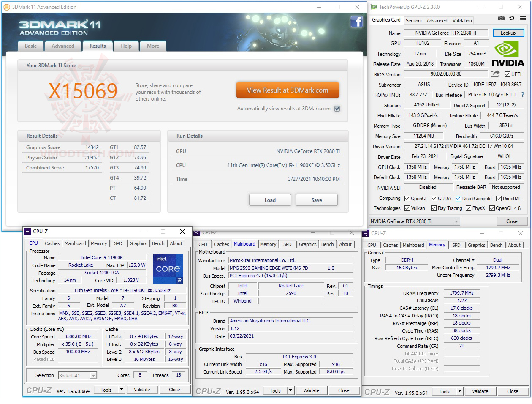532x404 pixels.
Task: Toggle the UEFI checkbox in GPU-Z
Action: click(507, 74)
